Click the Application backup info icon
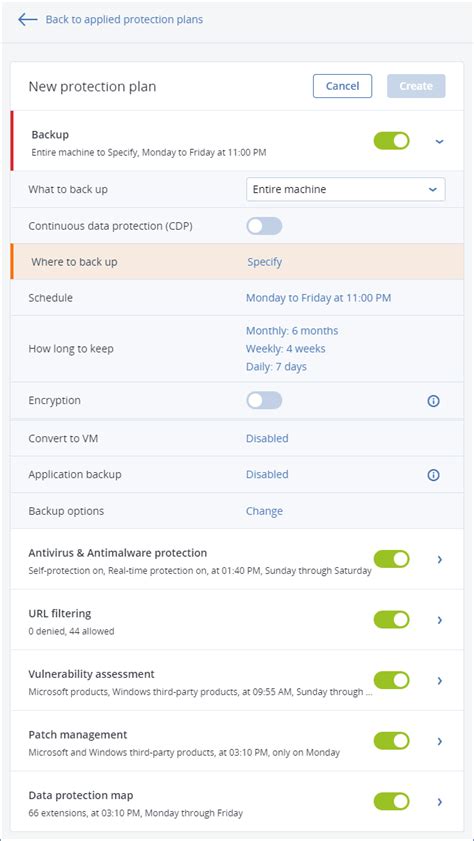474x841 pixels. pyautogui.click(x=433, y=475)
